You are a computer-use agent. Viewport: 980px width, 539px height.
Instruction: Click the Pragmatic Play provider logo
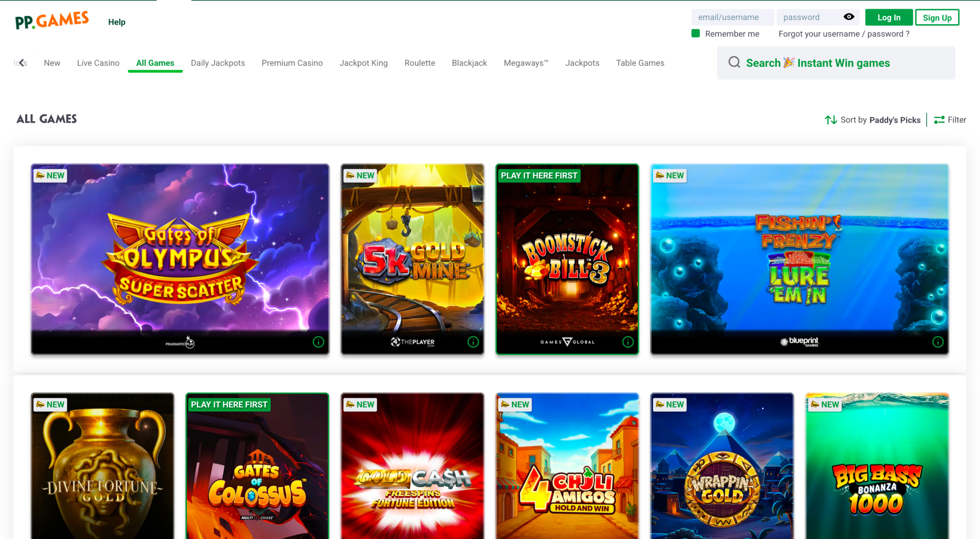180,342
